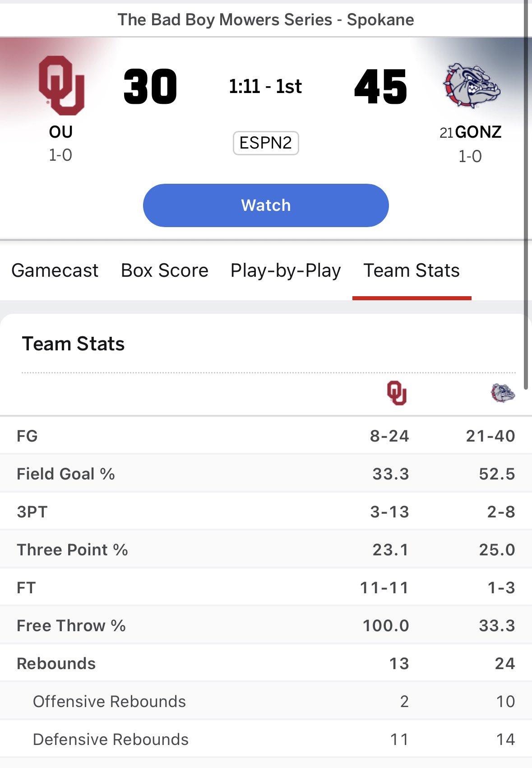Click the GONZ team name
This screenshot has width=532, height=768.
click(x=478, y=132)
